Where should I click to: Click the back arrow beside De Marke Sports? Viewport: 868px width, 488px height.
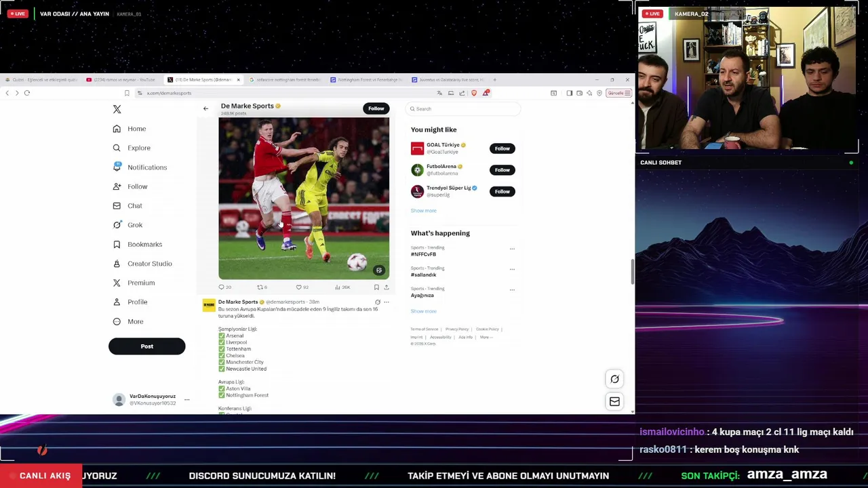pyautogui.click(x=205, y=108)
